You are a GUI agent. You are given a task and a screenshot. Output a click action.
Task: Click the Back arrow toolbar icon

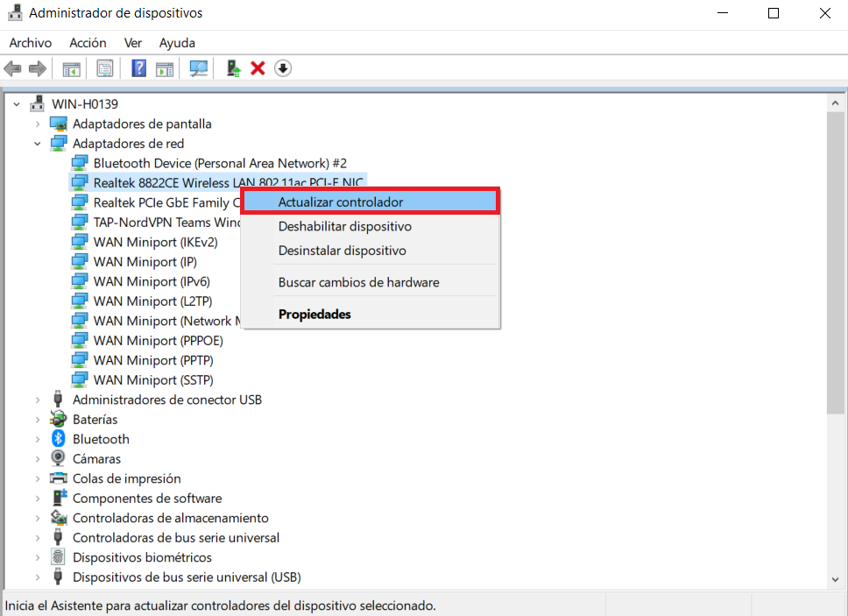pos(12,68)
